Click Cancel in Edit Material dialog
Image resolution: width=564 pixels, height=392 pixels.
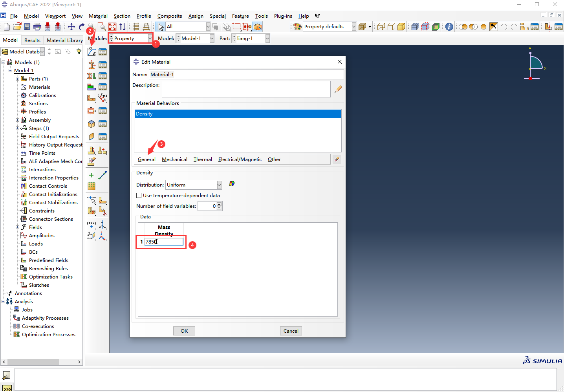pyautogui.click(x=291, y=331)
